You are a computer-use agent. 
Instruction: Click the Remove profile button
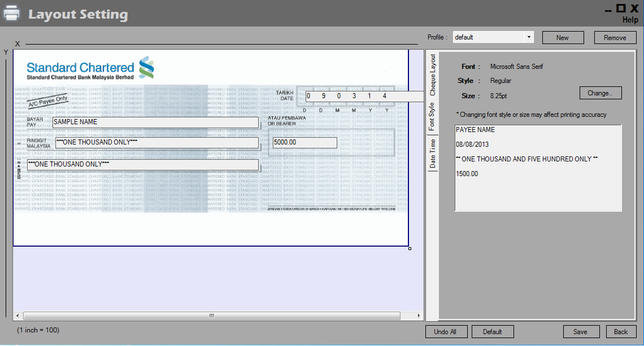coord(615,37)
